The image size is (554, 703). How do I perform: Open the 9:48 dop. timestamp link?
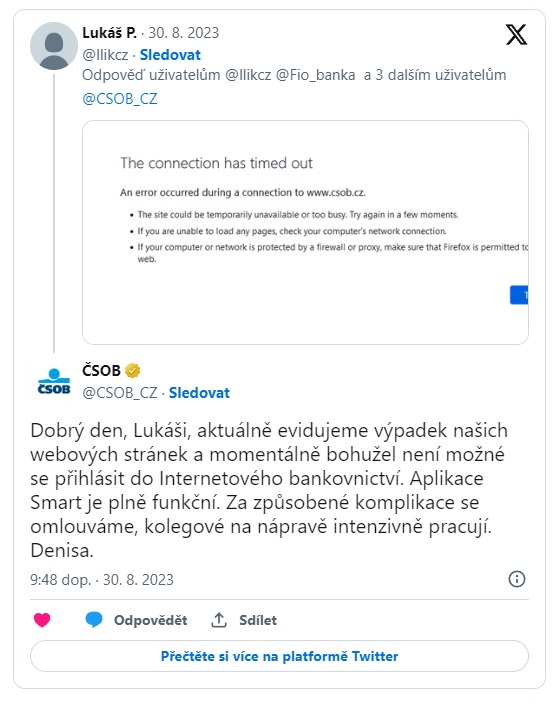[x=102, y=580]
